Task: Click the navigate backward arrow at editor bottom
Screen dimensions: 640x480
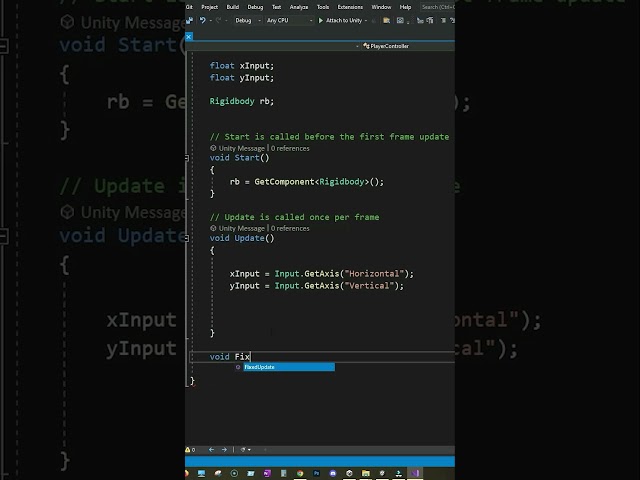Action: (x=211, y=450)
